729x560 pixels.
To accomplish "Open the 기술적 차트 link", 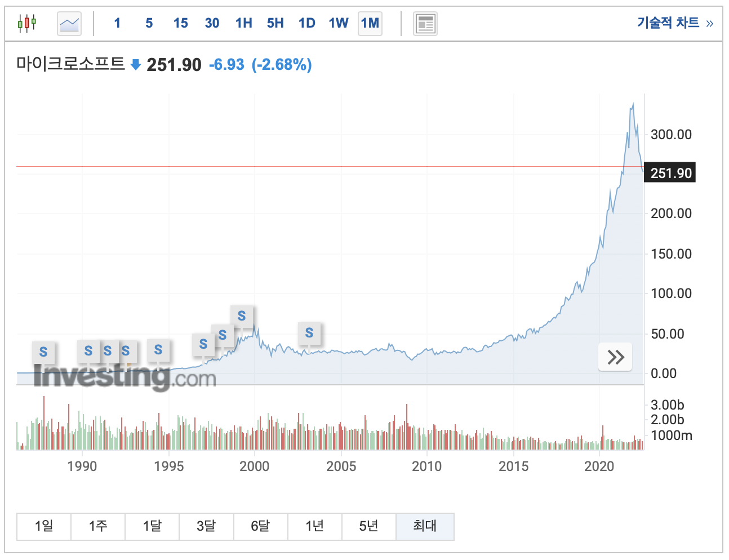I will point(675,23).
